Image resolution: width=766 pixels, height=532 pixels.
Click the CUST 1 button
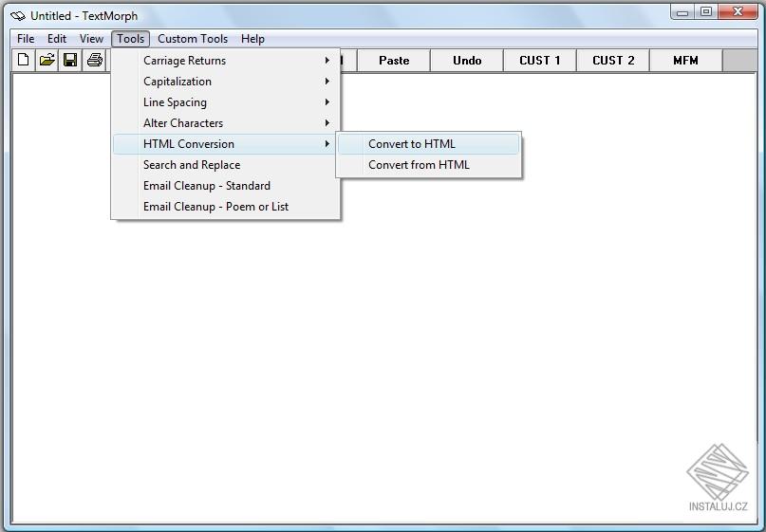coord(540,61)
